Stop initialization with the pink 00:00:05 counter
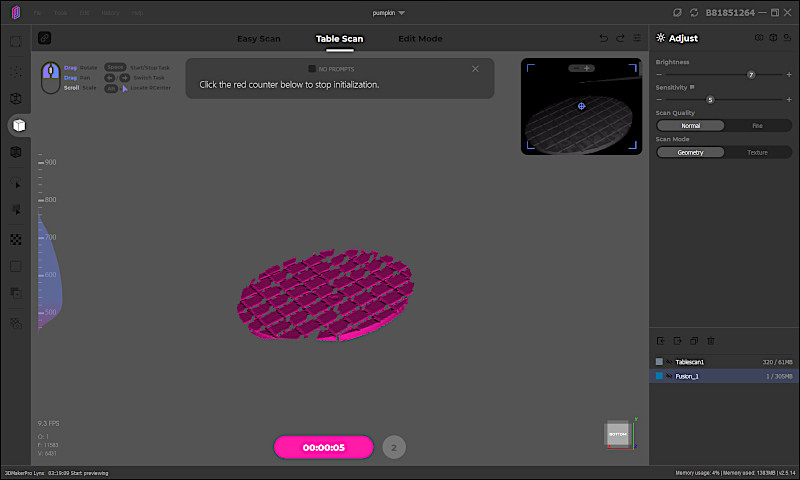800x480 pixels. click(323, 447)
